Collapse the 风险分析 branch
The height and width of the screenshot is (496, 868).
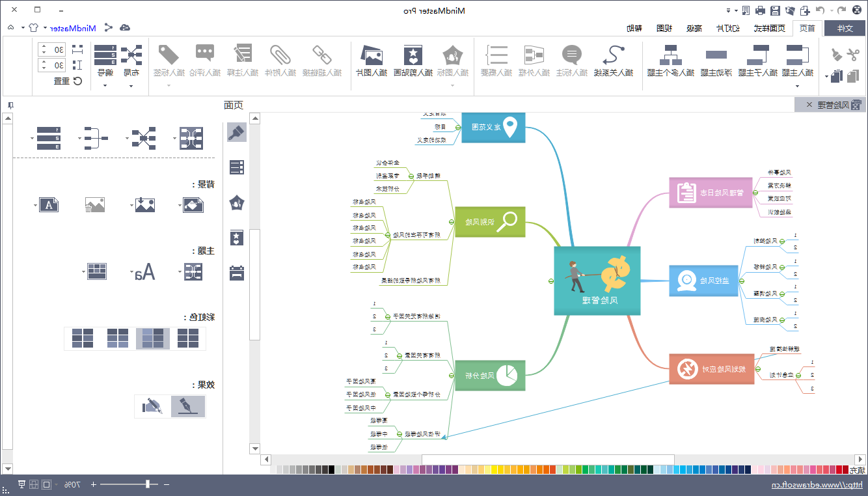coord(451,376)
